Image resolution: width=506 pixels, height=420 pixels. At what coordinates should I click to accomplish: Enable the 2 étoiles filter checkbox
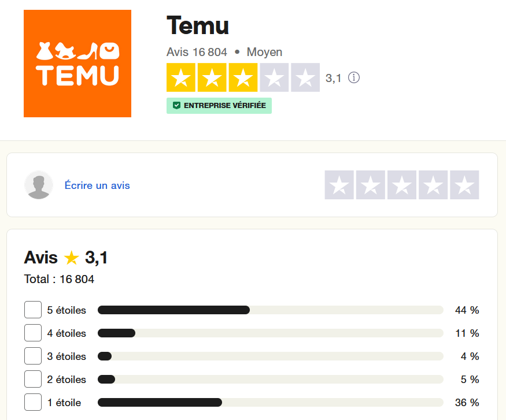[33, 380]
